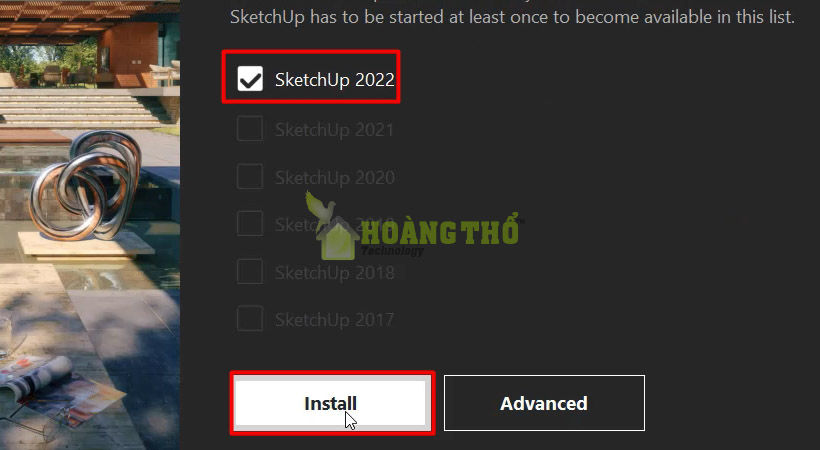Select the SketchUp 2017 checkbox
This screenshot has width=820, height=450.
coord(250,318)
